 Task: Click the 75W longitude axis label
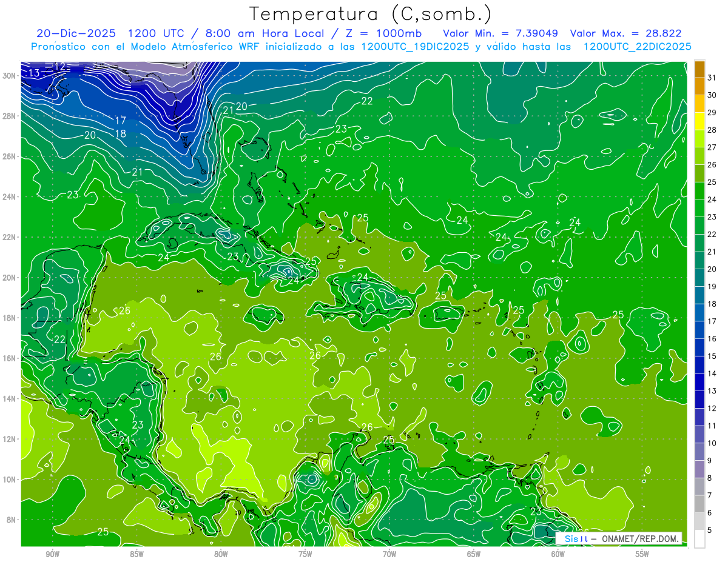(305, 554)
